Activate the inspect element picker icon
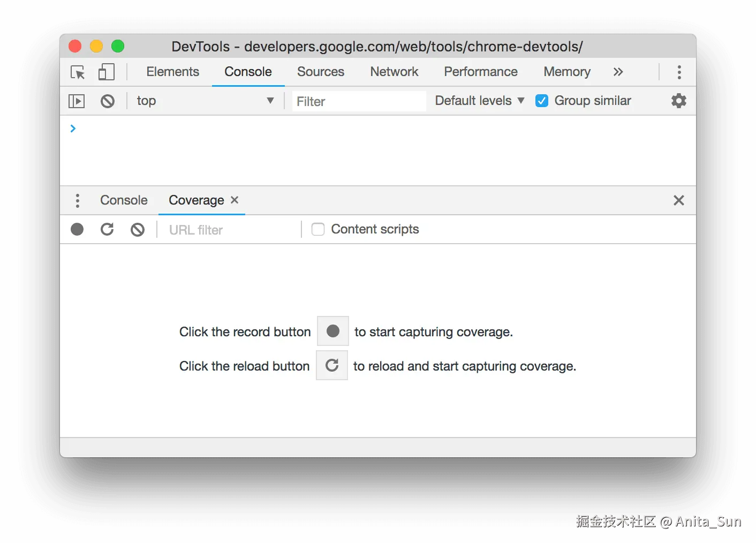Screen dimensions: 756x543 (x=78, y=72)
